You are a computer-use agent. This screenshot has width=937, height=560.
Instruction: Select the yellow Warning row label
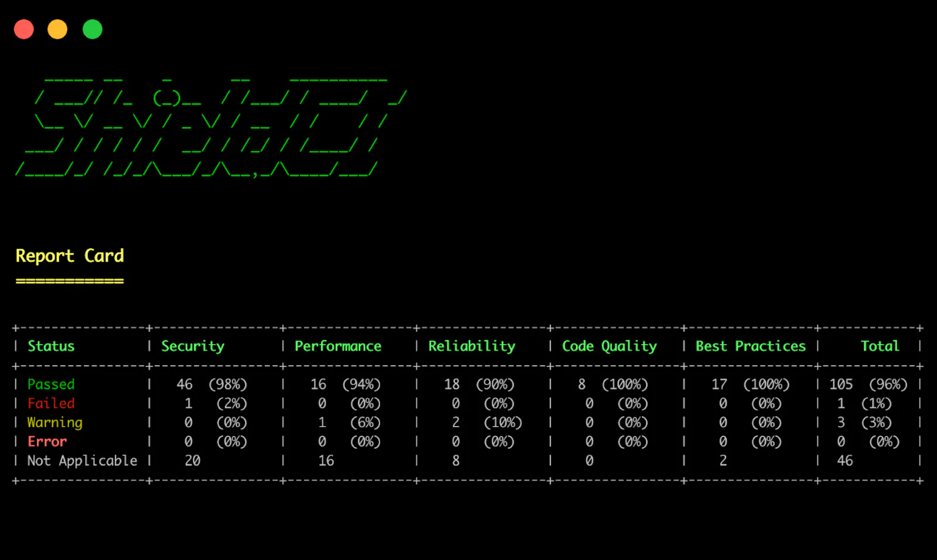tap(55, 422)
